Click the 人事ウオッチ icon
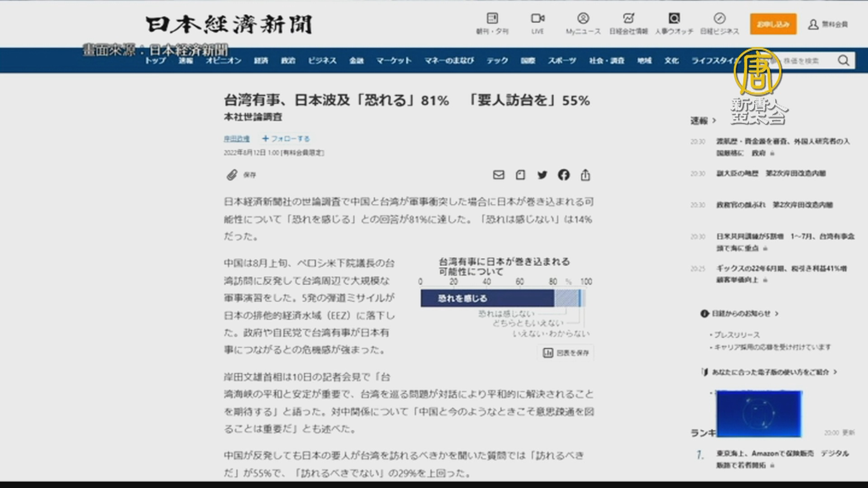Viewport: 868px width, 488px height. (x=674, y=19)
